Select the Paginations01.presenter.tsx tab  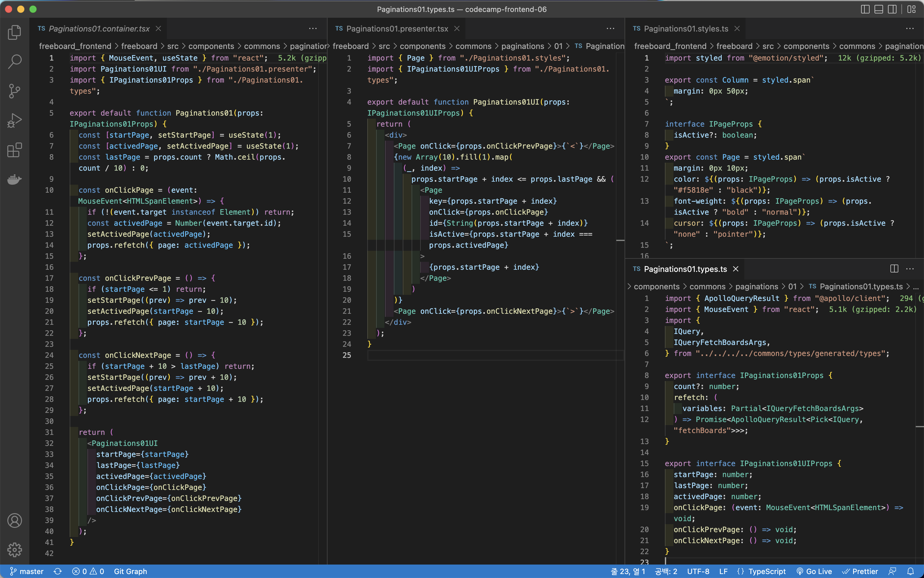397,29
